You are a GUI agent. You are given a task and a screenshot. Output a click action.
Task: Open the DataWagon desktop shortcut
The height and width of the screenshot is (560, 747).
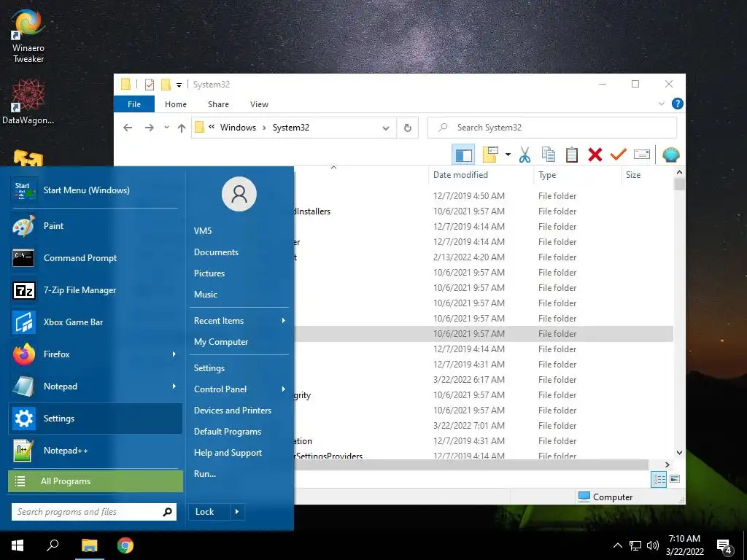(28, 102)
